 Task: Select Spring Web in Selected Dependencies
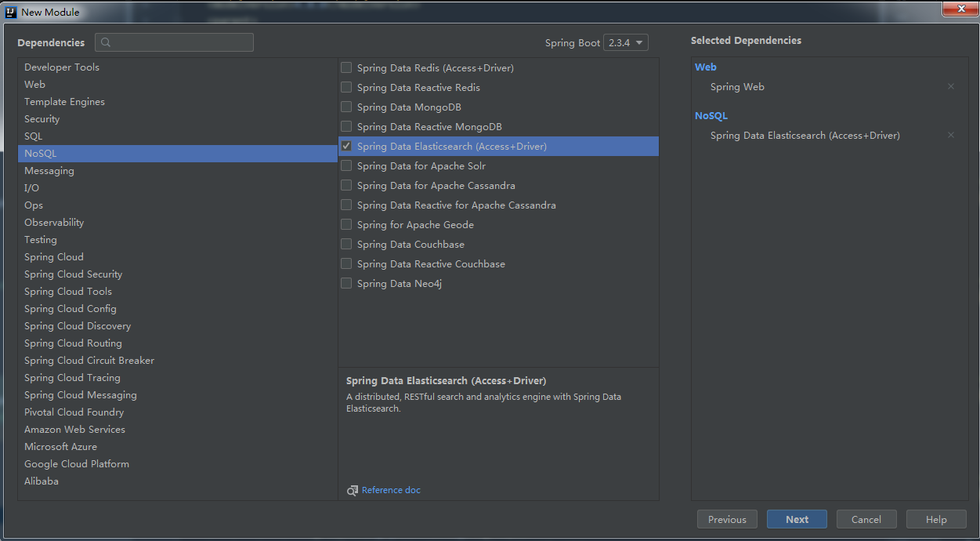coord(737,87)
